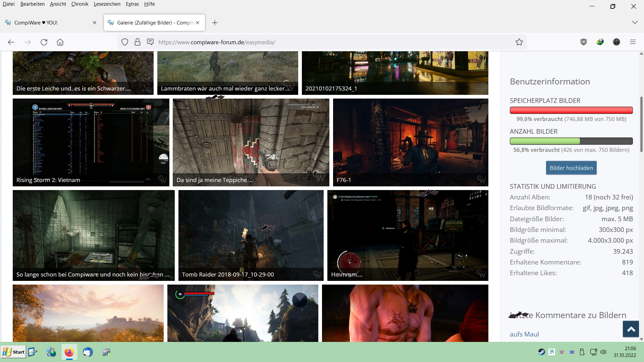Open the dark round extension icon
This screenshot has height=362, width=644.
tap(616, 42)
